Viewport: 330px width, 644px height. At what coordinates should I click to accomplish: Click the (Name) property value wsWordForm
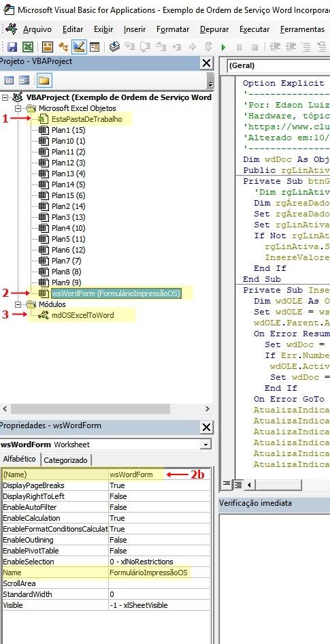(x=159, y=474)
